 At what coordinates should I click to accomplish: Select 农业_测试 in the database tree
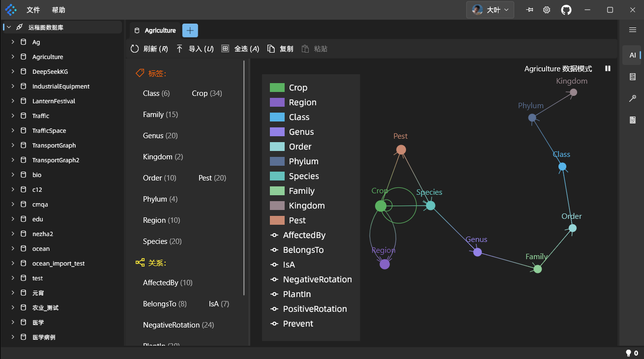pyautogui.click(x=45, y=307)
